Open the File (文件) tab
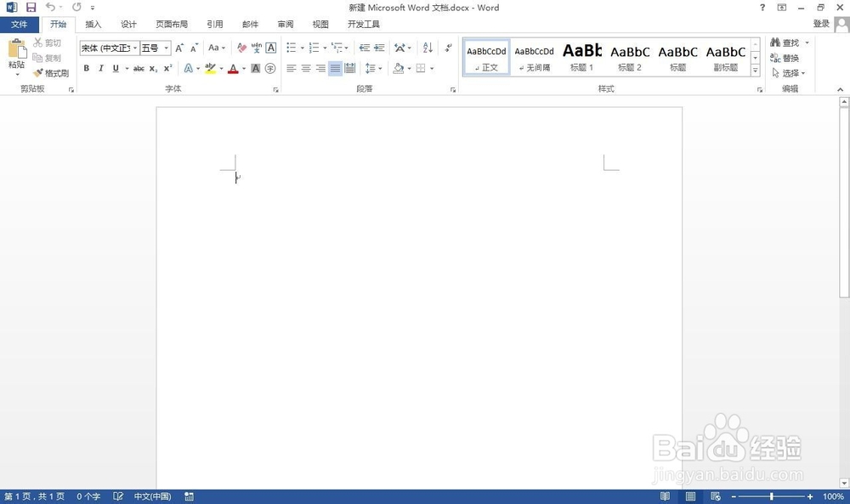850x504 pixels. [x=20, y=25]
